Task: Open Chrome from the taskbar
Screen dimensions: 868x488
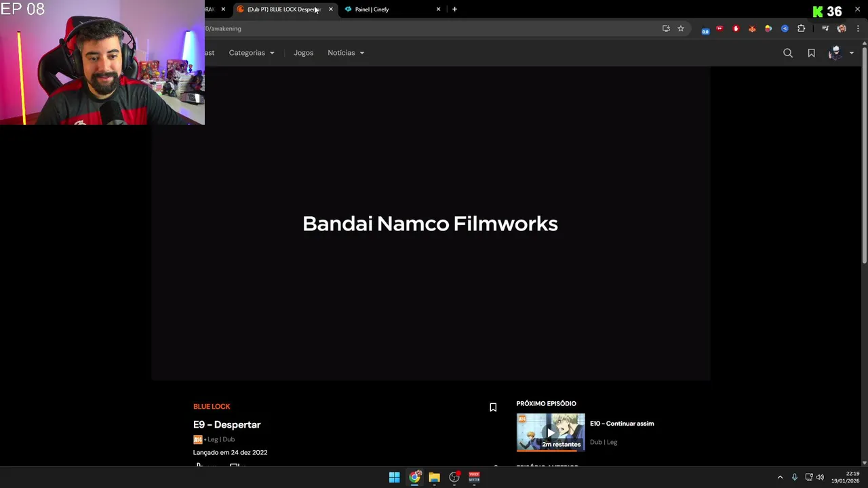Action: tap(414, 478)
